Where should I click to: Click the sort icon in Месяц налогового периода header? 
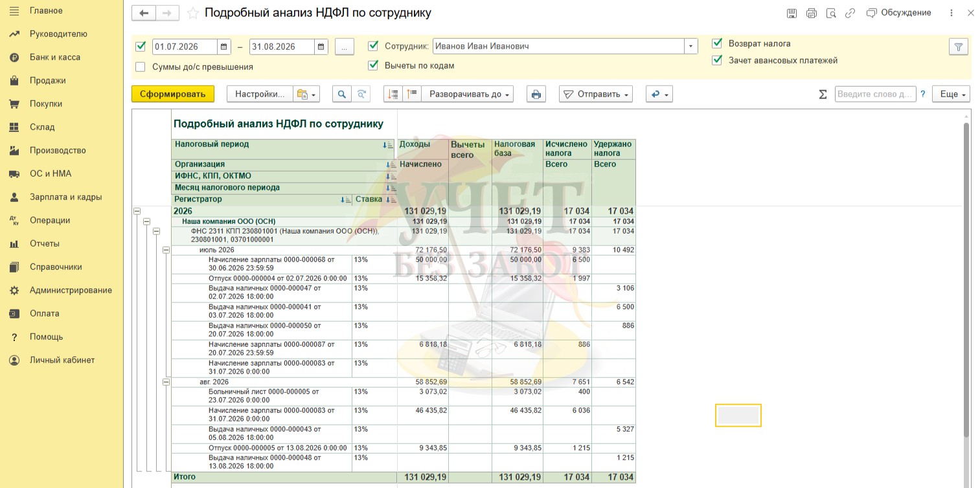click(390, 188)
